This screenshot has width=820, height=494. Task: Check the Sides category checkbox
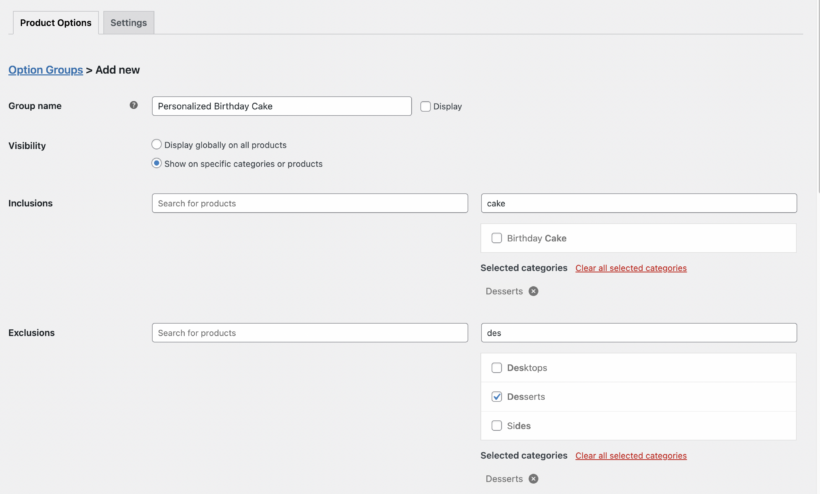pos(497,426)
